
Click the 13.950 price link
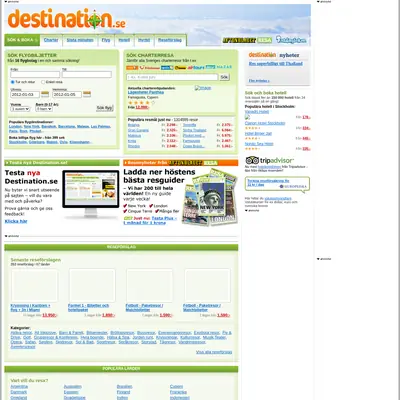[50, 315]
